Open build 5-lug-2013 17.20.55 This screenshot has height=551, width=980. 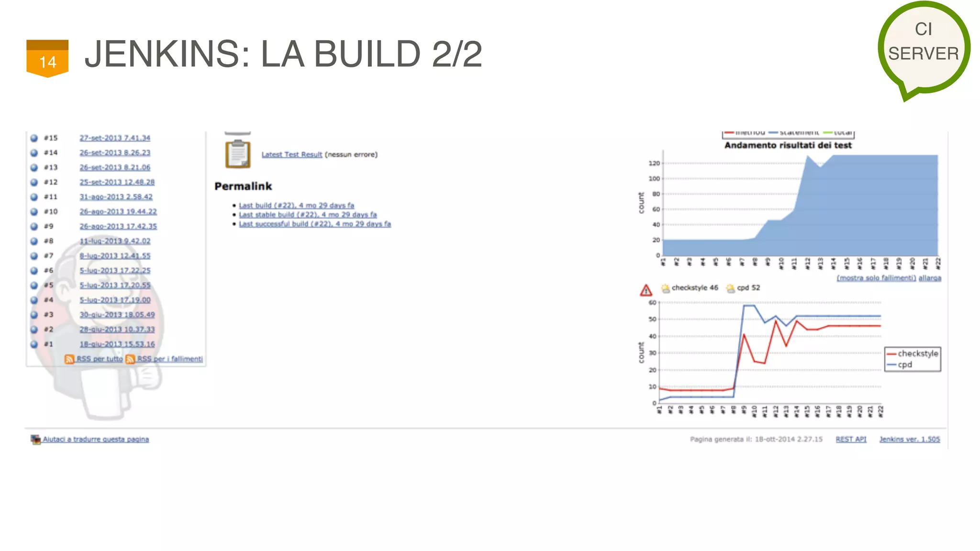pyautogui.click(x=115, y=285)
